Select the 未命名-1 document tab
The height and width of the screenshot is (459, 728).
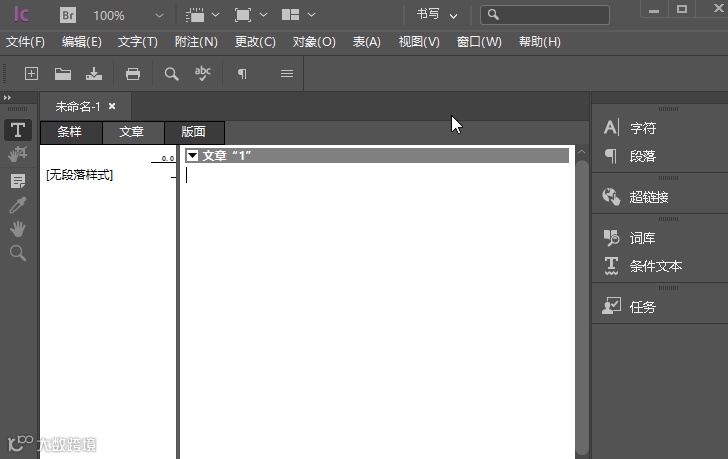tap(78, 107)
